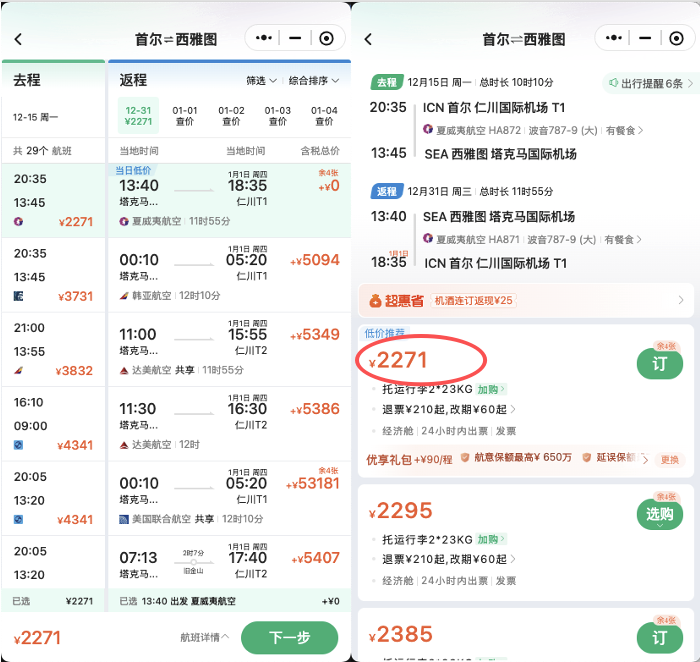View HA871 return flight meal details chevron
Viewport: 700px width, 662px height.
[639, 240]
